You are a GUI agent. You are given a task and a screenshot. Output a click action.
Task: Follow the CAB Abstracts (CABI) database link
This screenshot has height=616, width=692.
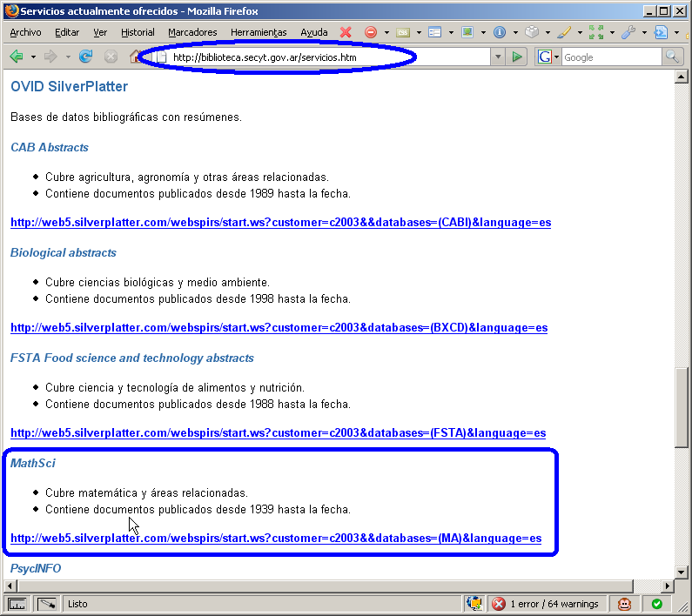click(x=280, y=223)
